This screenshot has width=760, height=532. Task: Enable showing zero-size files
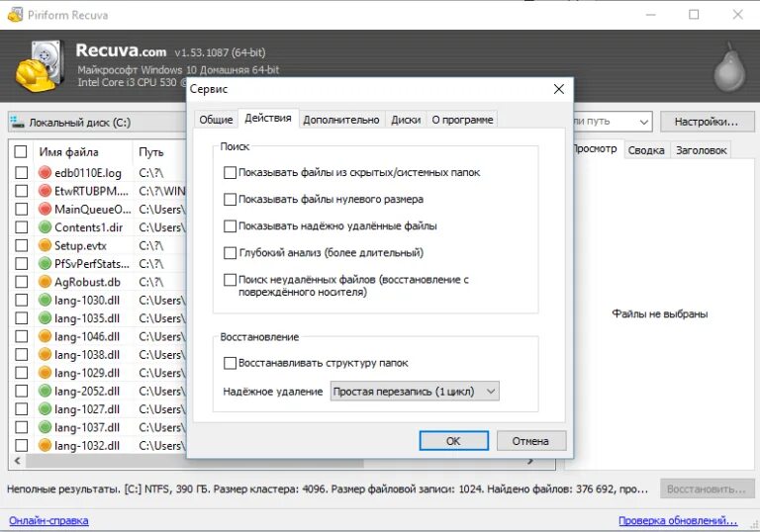pyautogui.click(x=230, y=199)
